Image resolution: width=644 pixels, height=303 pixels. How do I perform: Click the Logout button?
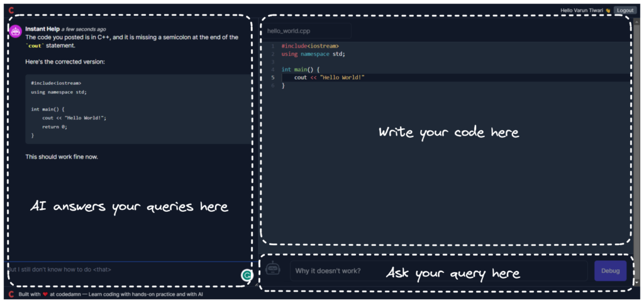click(x=625, y=10)
